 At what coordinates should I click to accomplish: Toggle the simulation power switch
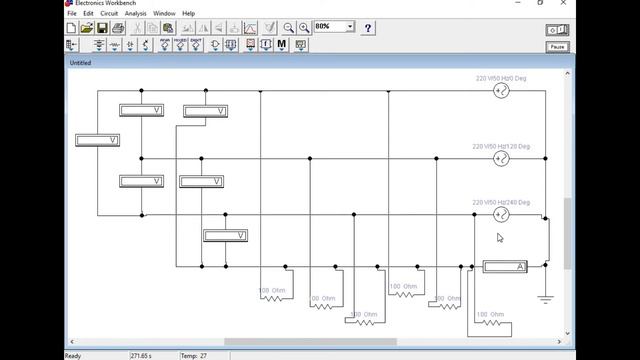(558, 30)
